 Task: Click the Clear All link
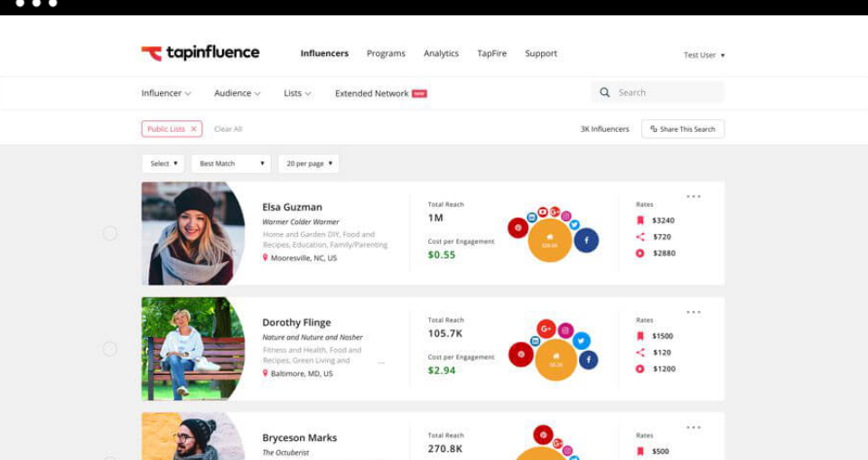pos(229,129)
